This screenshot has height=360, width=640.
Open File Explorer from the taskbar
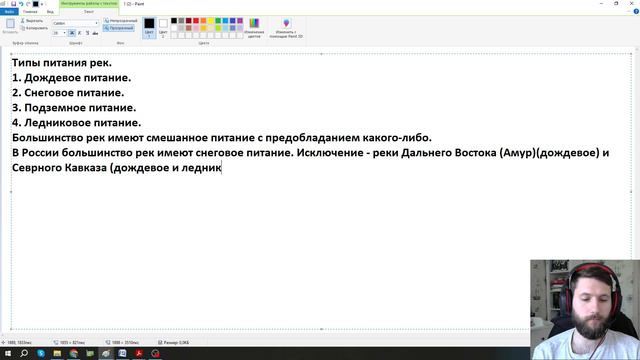[57, 353]
